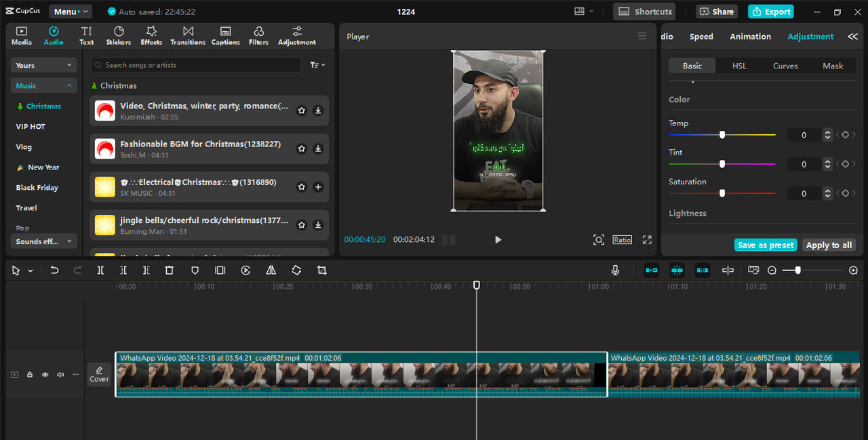
Task: Switch to the HSL adjustment tab
Action: [x=739, y=66]
